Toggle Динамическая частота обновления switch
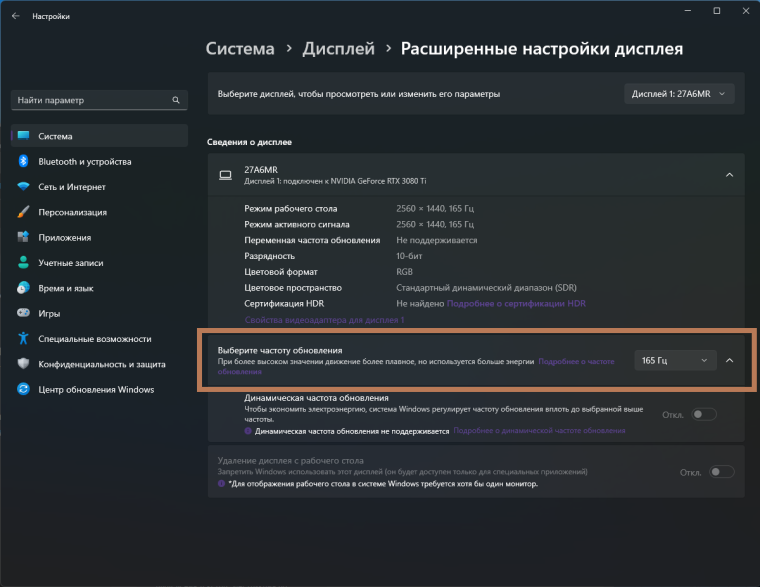The width and height of the screenshot is (760, 587). [x=704, y=414]
